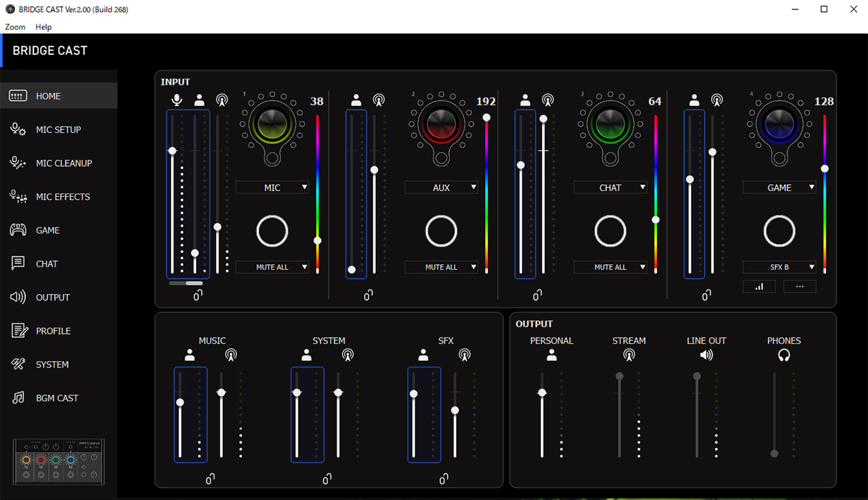The width and height of the screenshot is (868, 500).
Task: Open the AUX source dropdown
Action: coord(441,188)
